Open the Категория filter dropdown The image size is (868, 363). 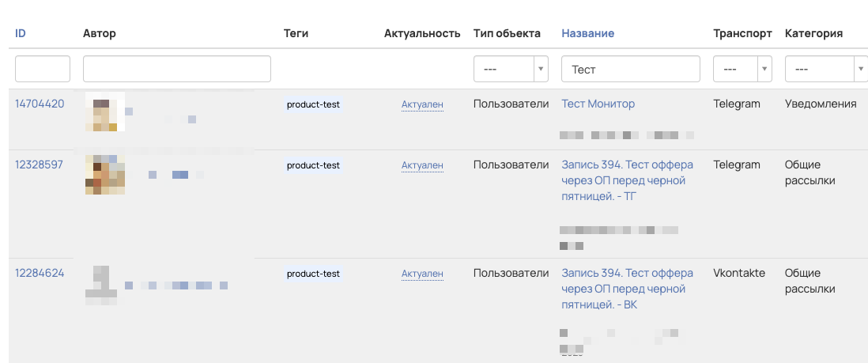pos(826,69)
